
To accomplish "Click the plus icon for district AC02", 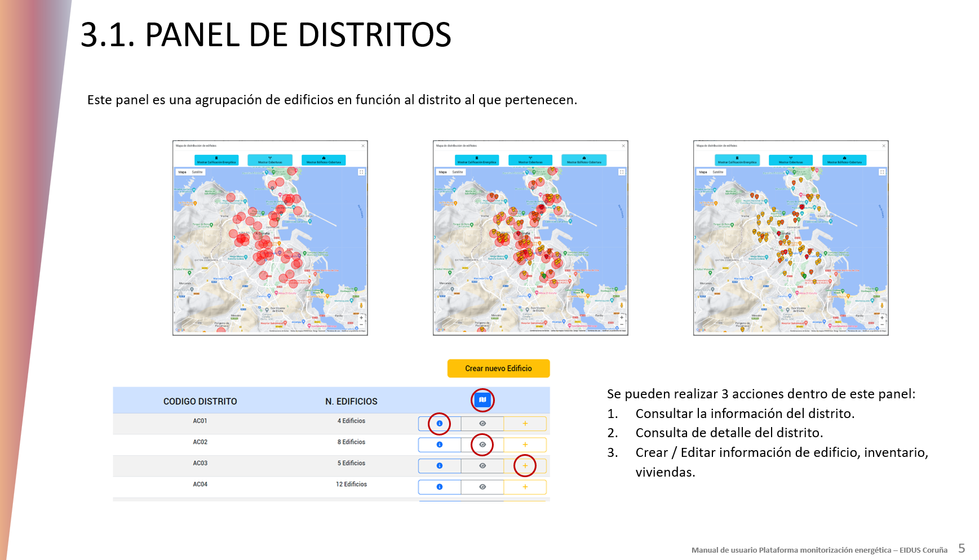I will 525,445.
